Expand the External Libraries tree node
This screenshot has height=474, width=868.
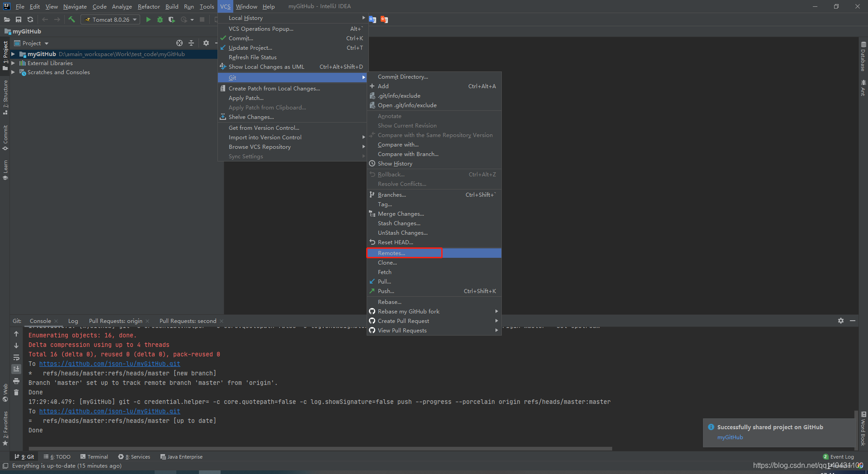click(13, 63)
